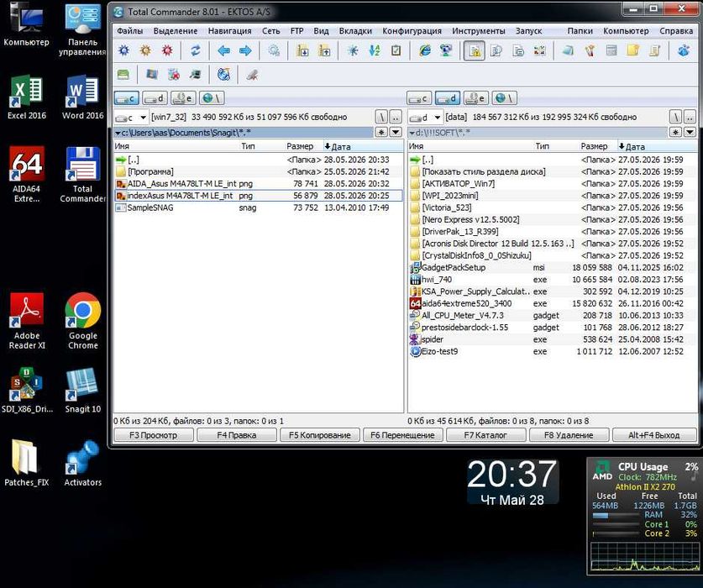Click the unpack files toolbar icon
The width and height of the screenshot is (703, 588).
point(324,50)
